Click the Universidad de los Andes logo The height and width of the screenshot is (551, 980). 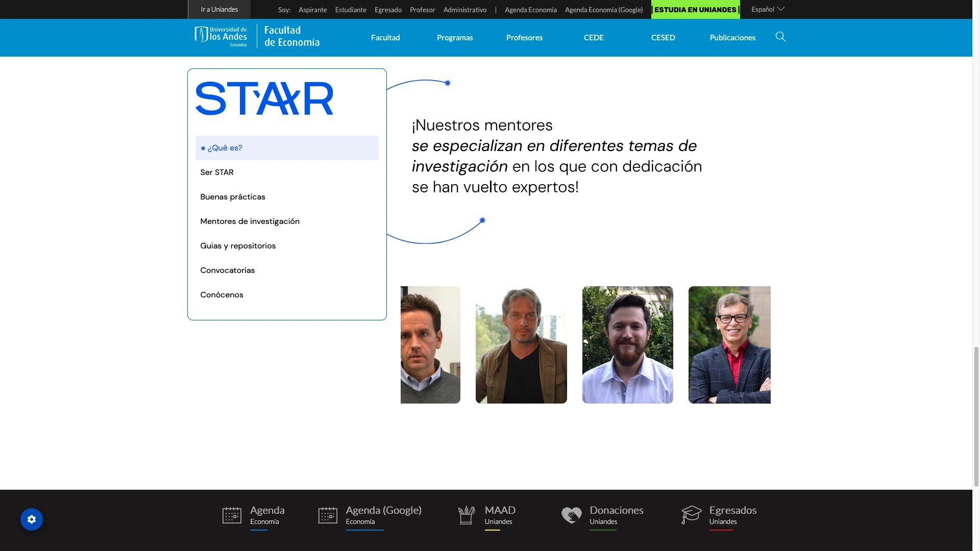point(221,37)
